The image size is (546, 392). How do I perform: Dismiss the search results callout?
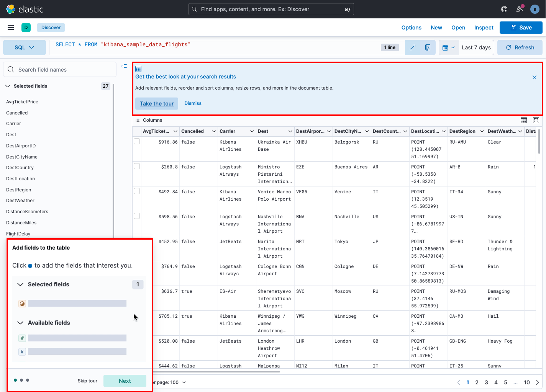[193, 103]
